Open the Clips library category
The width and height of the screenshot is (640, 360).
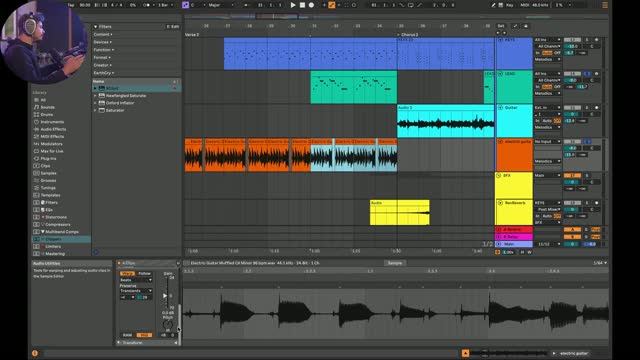[x=45, y=166]
